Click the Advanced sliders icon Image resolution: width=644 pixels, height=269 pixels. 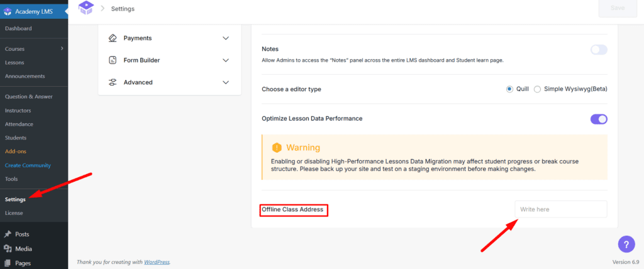click(113, 82)
